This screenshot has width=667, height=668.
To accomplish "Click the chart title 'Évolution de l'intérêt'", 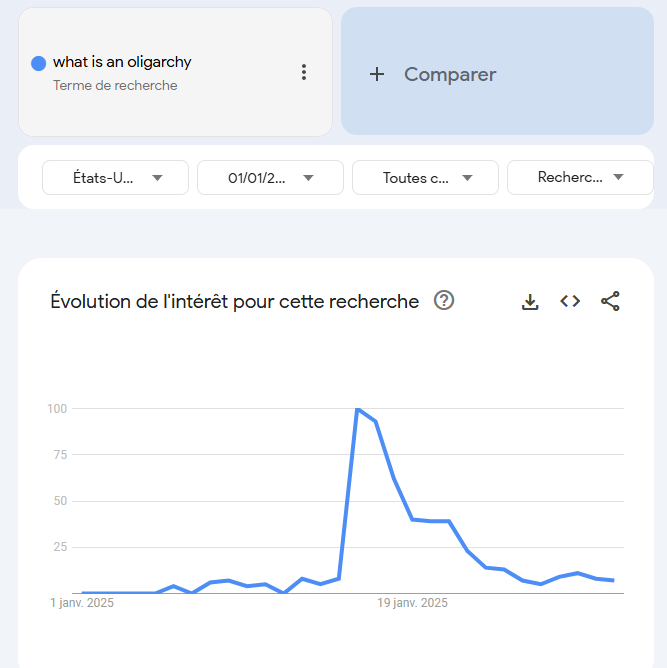I will [235, 302].
